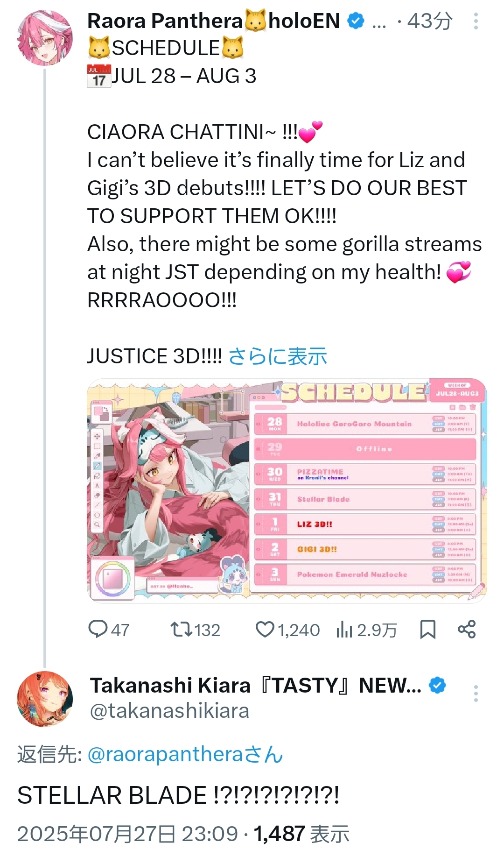View analytics for the 2.9万 views
Viewport: 504px width, 857px height.
coord(366,630)
